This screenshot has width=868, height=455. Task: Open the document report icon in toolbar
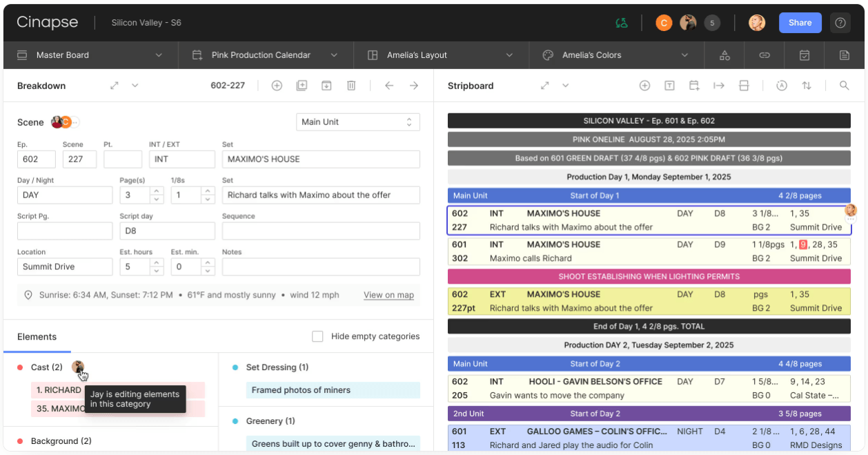click(x=845, y=55)
